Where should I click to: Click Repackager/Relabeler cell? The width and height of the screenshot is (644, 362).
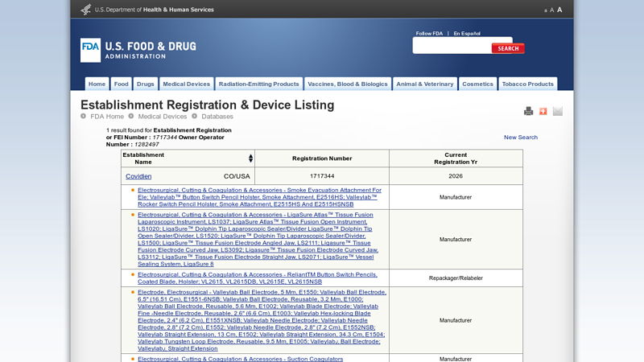click(x=456, y=278)
